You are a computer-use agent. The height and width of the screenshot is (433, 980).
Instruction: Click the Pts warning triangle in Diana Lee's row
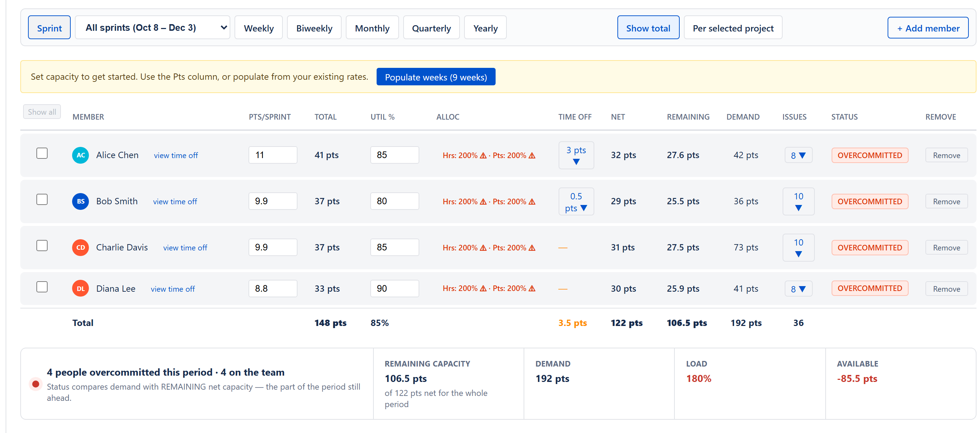click(x=532, y=289)
